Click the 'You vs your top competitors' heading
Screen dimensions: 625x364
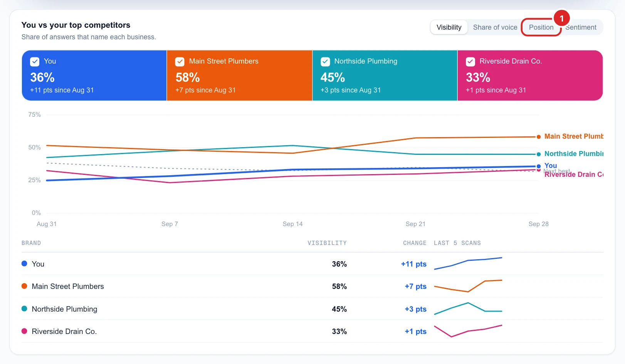coord(76,25)
